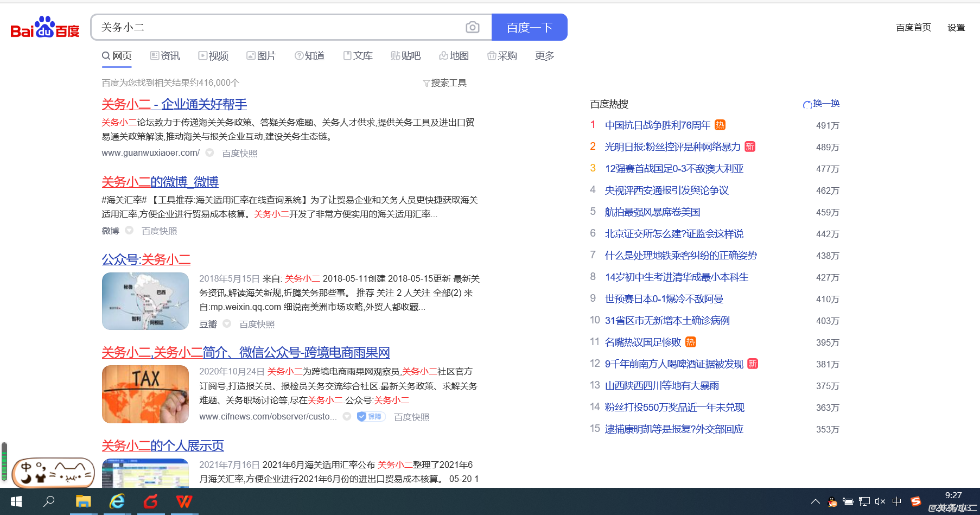Click the 保障 shield badge
Screen dimensions: 980x515
coord(371,417)
